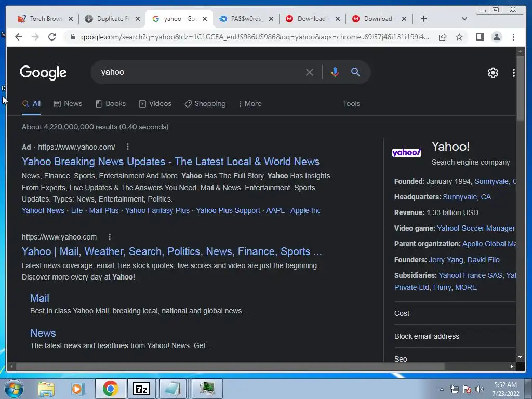Switch to the Torch Browser tab
The height and width of the screenshot is (399, 532).
[45, 19]
